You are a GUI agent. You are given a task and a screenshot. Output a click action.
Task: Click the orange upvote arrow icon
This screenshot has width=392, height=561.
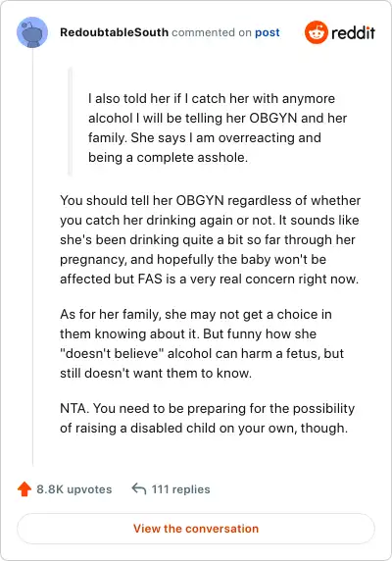click(24, 489)
